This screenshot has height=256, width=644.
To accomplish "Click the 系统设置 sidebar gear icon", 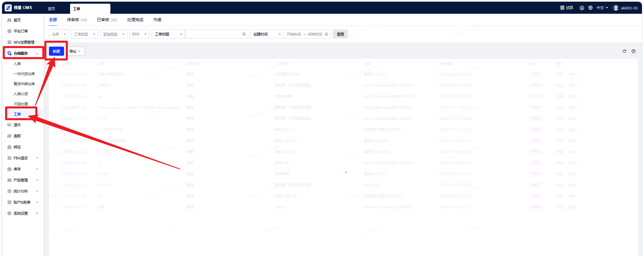I will [9, 213].
